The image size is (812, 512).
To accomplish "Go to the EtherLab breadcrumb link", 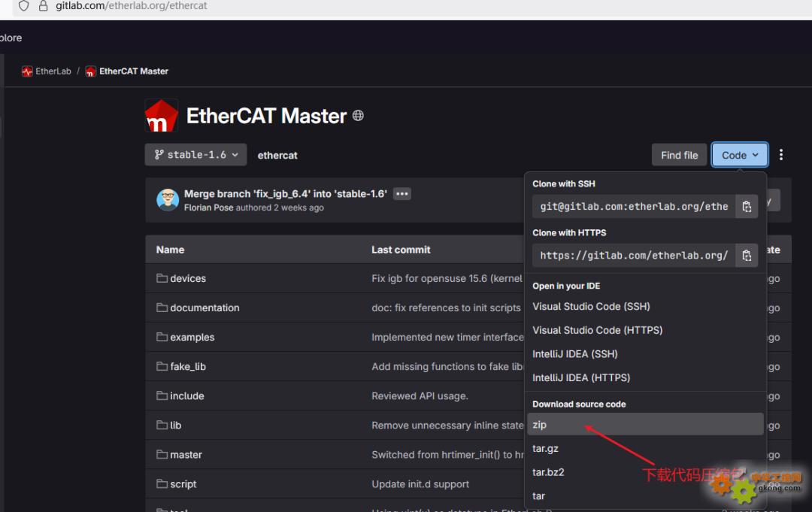I will (x=53, y=71).
